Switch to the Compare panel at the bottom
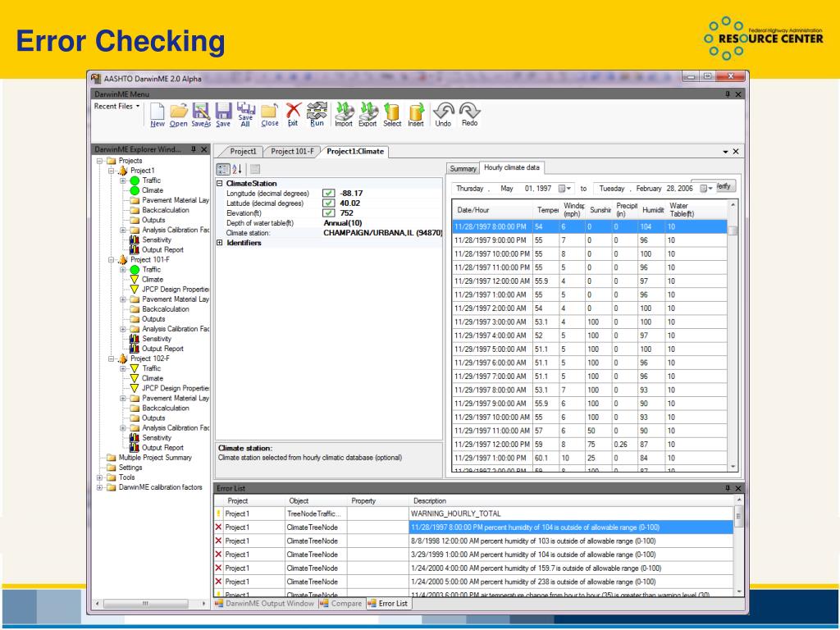Image resolution: width=840 pixels, height=630 pixels. [345, 604]
